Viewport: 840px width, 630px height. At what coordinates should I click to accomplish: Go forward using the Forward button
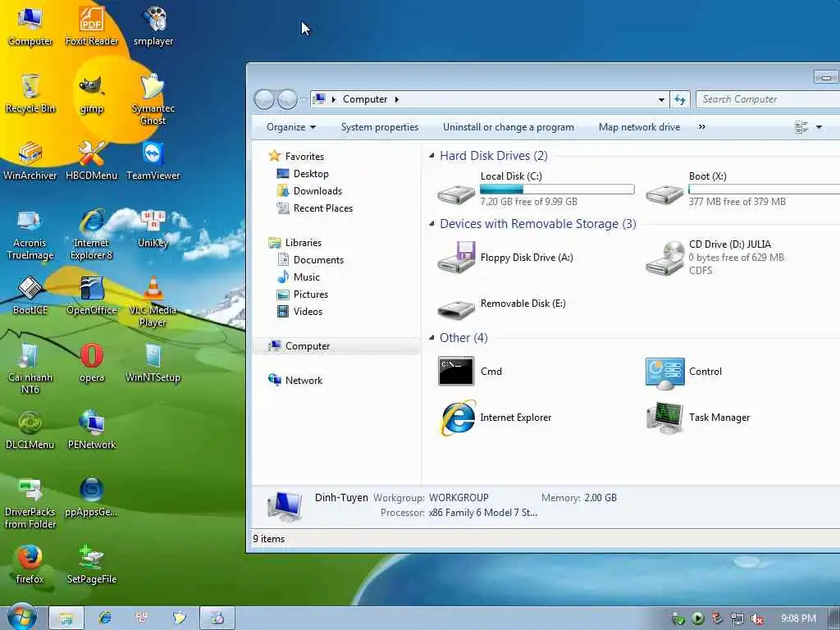click(x=288, y=99)
